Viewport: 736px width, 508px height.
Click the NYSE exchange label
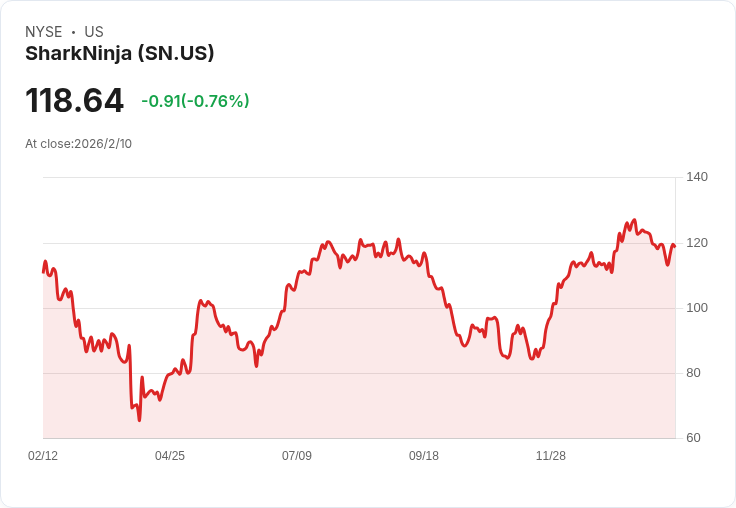click(43, 32)
